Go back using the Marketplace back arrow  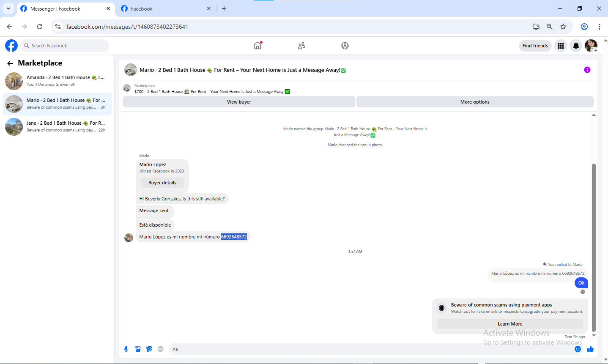[10, 63]
